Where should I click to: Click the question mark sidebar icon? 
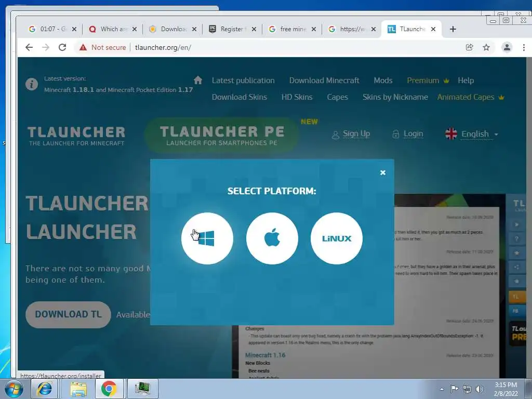(x=517, y=238)
